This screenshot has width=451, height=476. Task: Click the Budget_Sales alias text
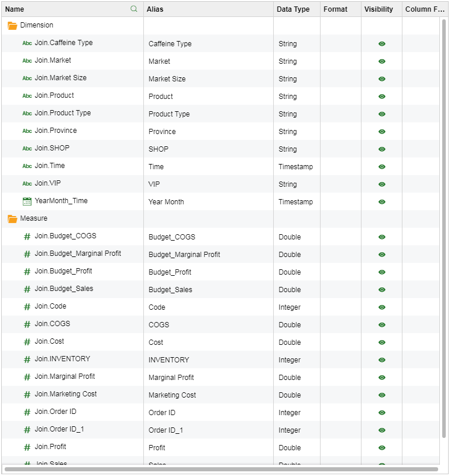pyautogui.click(x=170, y=290)
